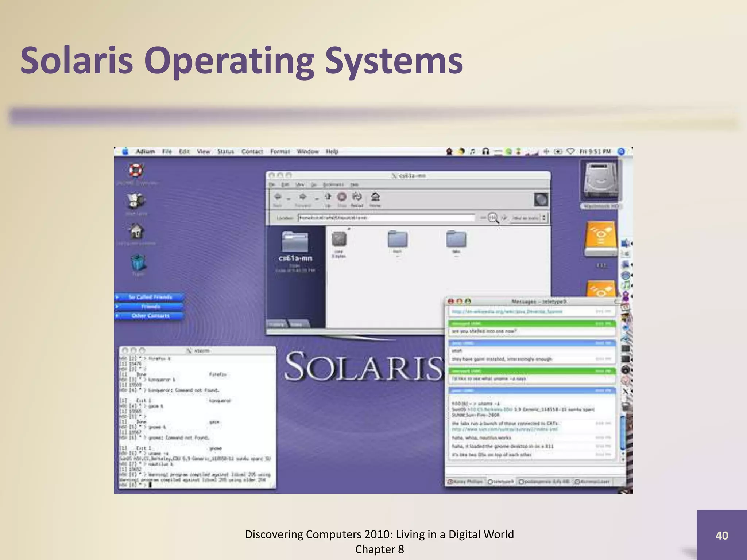Reload the Nautilus folder view
Viewport: 747px width, 560px height.
(x=357, y=197)
